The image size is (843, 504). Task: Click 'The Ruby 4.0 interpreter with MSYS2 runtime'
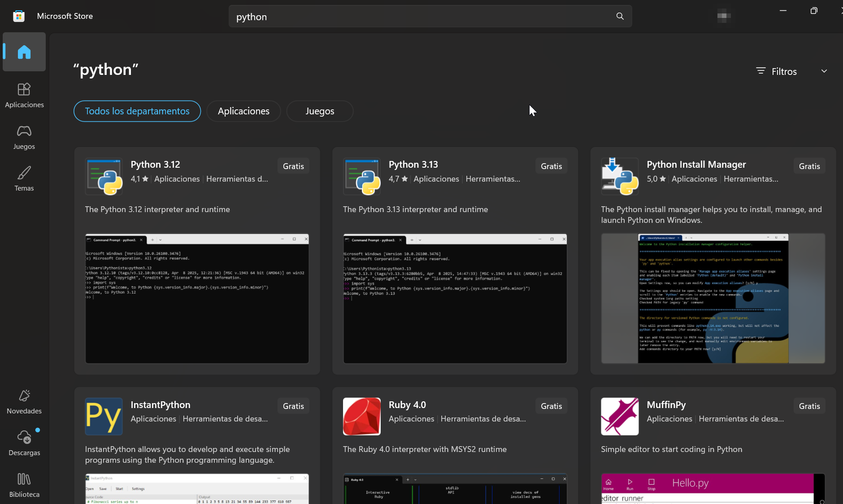[425, 449]
